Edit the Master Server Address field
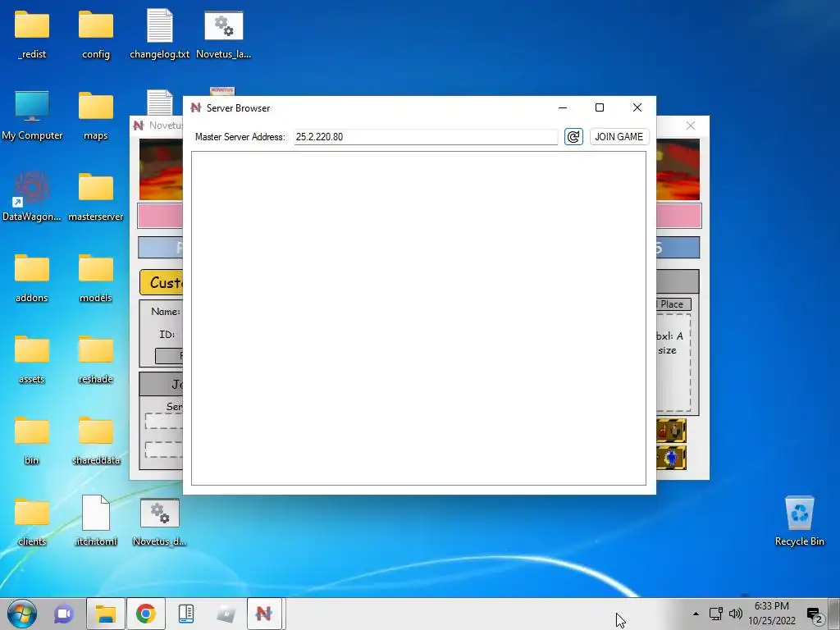The image size is (840, 630). [426, 137]
